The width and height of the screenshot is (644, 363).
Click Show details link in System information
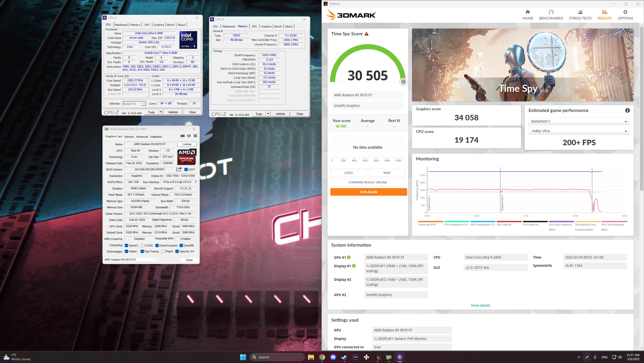click(x=480, y=305)
